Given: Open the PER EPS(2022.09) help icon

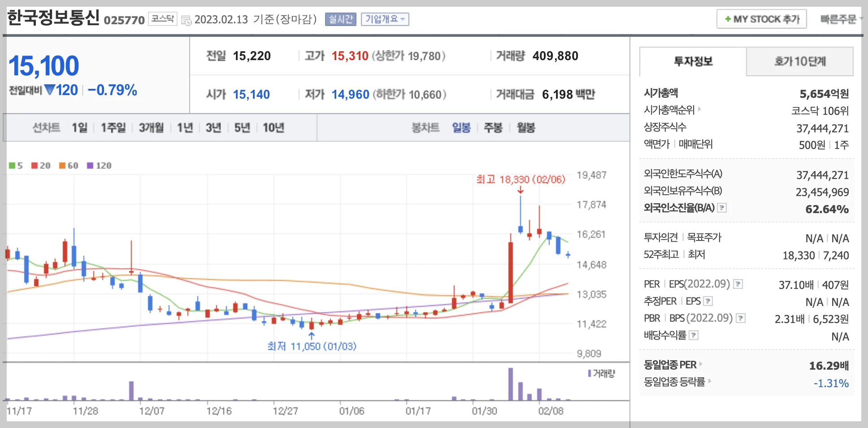Looking at the screenshot, I should pos(738,284).
